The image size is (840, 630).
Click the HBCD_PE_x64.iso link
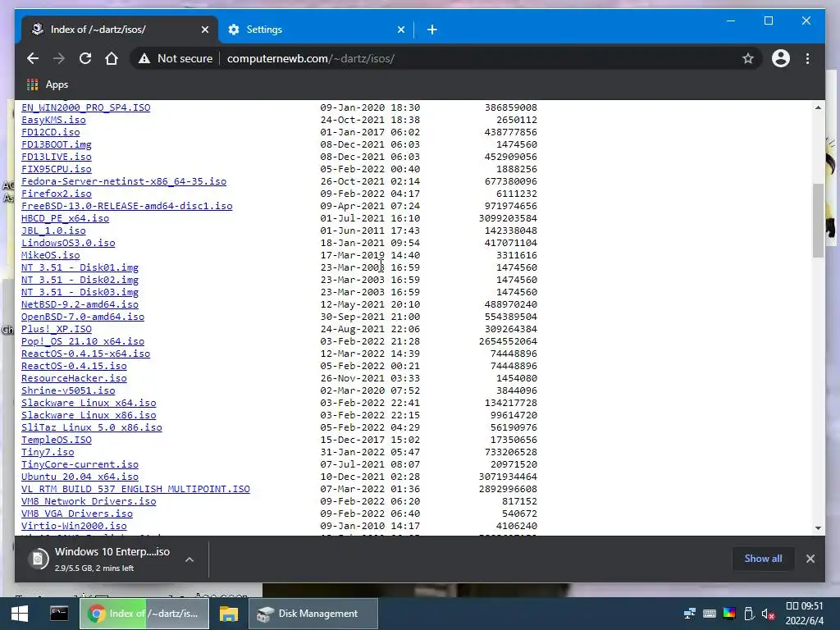(66, 218)
